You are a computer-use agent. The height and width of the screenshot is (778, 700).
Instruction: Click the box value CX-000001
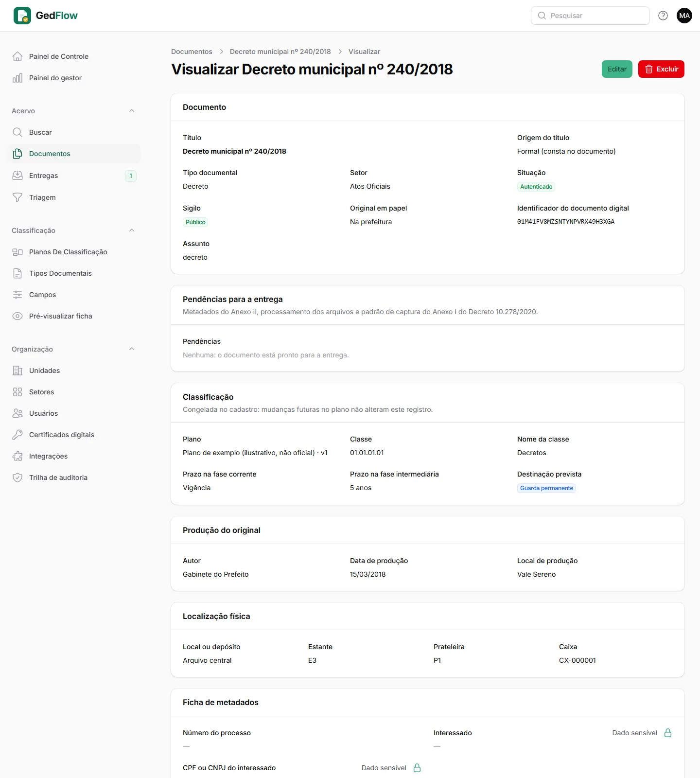point(577,660)
